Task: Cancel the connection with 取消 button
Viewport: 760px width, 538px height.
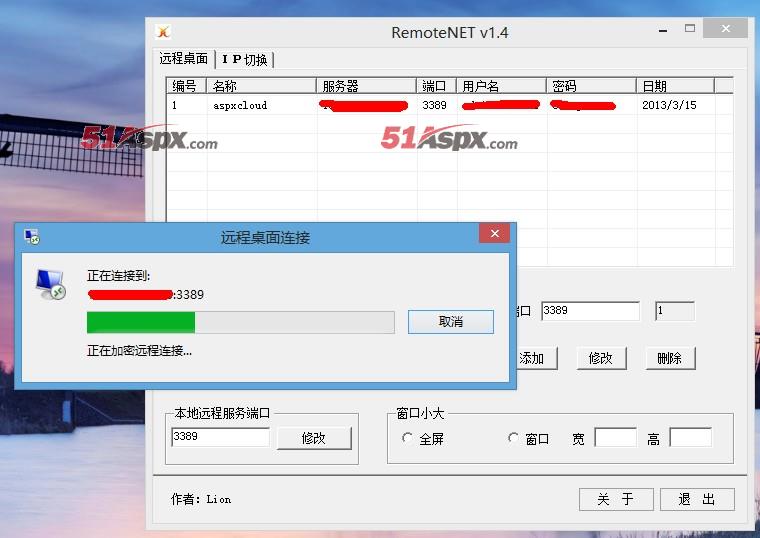Action: [x=451, y=322]
